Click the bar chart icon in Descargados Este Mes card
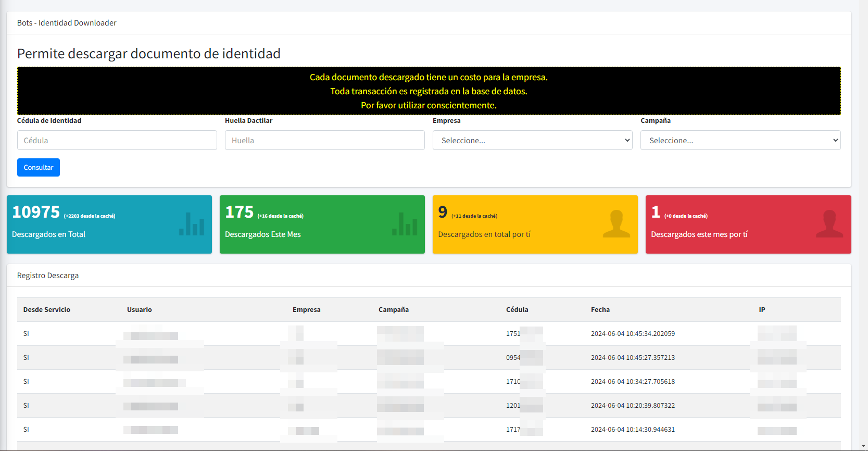Image resolution: width=868 pixels, height=451 pixels. pos(405,224)
